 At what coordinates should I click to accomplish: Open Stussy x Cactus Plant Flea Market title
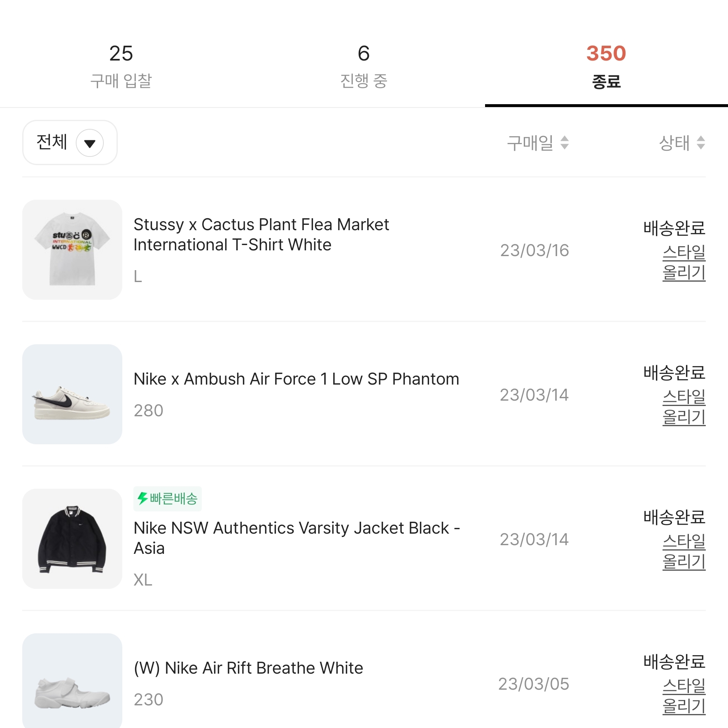pyautogui.click(x=261, y=235)
